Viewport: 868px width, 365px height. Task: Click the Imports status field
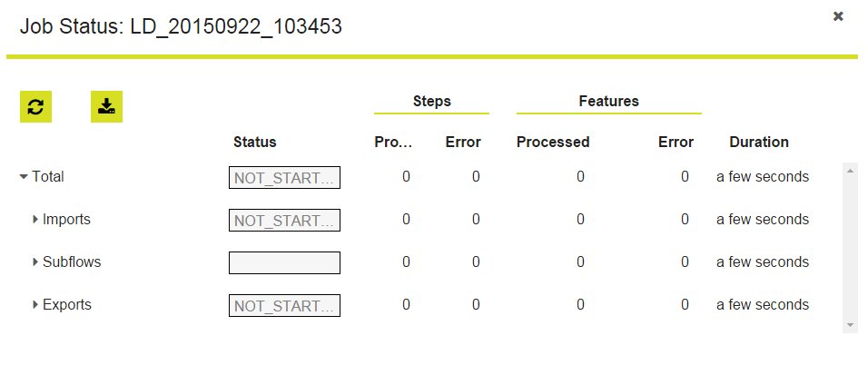[x=284, y=221]
